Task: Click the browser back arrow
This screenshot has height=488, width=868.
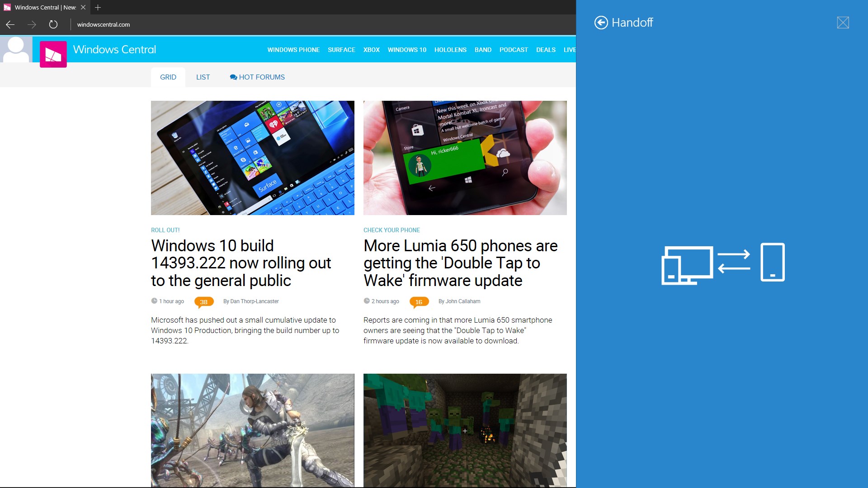Action: click(x=10, y=24)
